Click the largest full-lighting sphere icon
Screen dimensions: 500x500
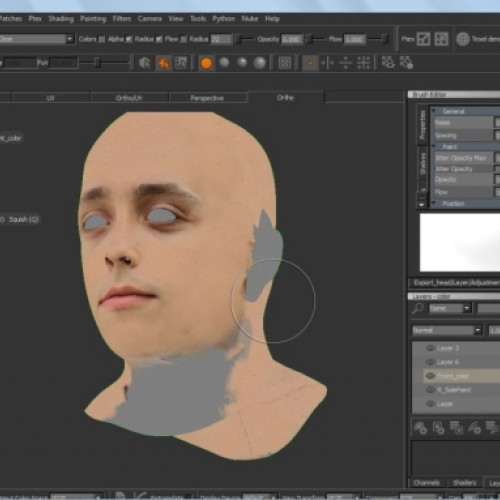coord(260,63)
